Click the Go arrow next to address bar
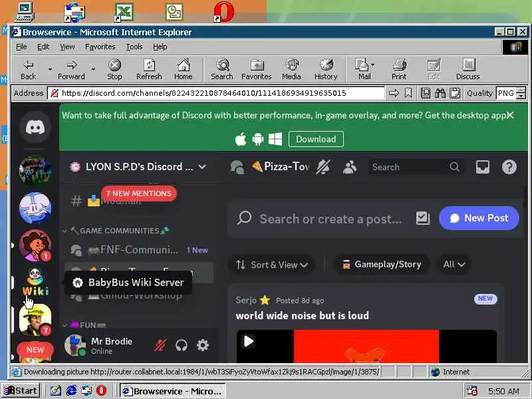Image resolution: width=532 pixels, height=399 pixels. (x=394, y=93)
